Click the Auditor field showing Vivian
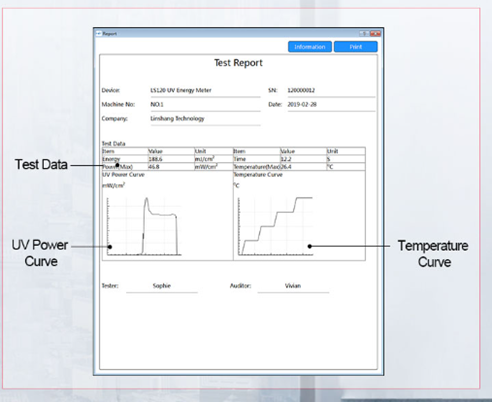492x402 pixels. [293, 286]
